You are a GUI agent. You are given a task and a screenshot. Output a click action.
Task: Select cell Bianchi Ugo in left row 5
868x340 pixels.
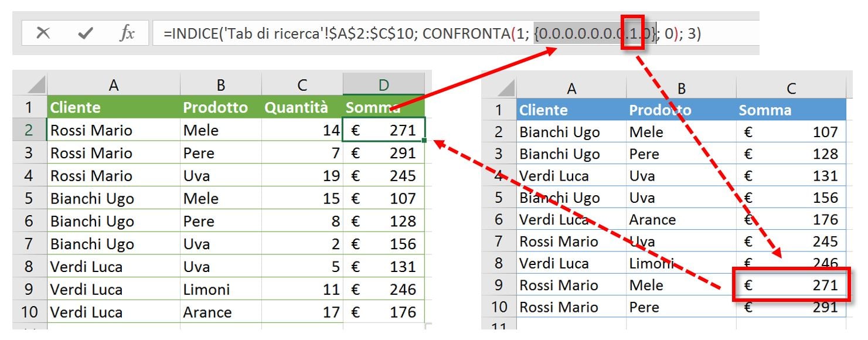(x=114, y=198)
